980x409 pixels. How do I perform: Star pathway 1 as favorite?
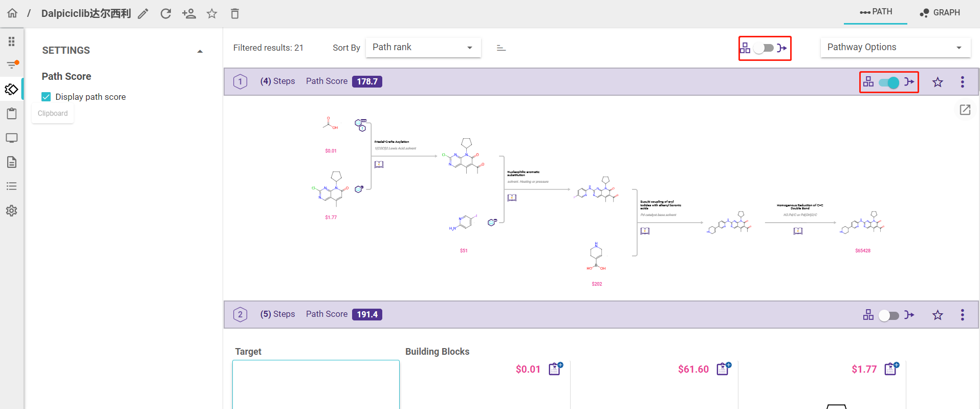[938, 82]
